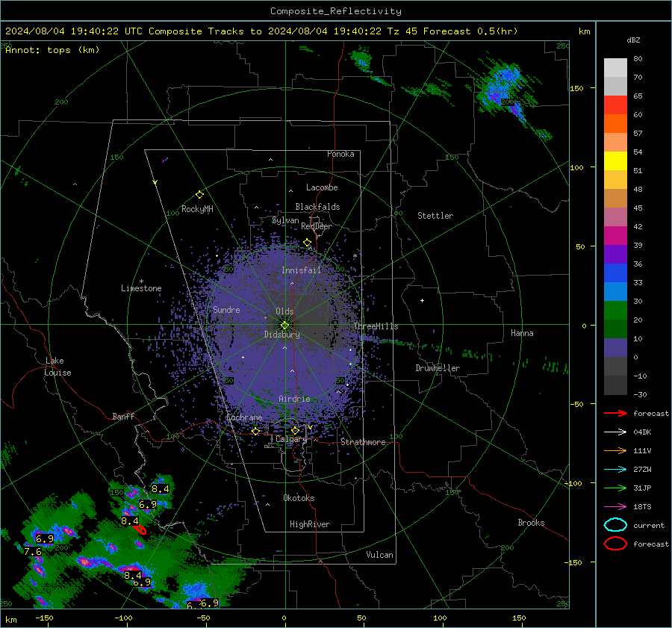This screenshot has height=628, width=672.
Task: Click the dBZ scale heading
Action: tap(633, 40)
